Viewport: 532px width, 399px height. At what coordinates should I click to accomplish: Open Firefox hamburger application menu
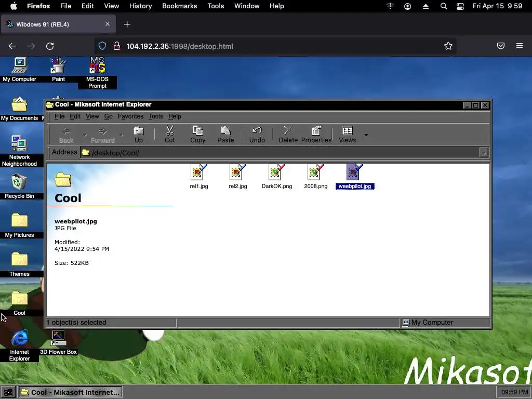[520, 46]
